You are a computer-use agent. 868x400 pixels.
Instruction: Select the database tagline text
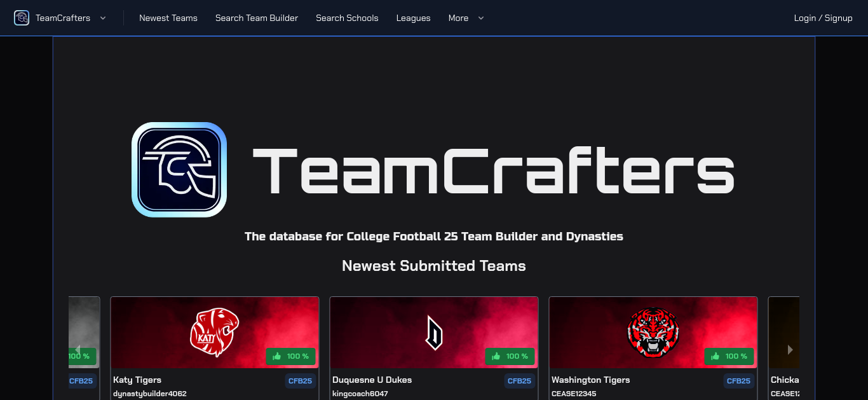(434, 237)
